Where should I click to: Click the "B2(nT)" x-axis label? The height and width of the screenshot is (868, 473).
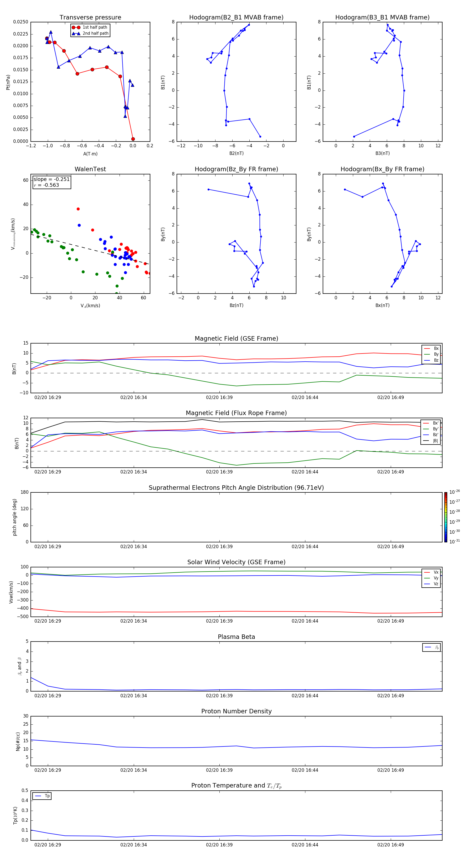pos(236,154)
